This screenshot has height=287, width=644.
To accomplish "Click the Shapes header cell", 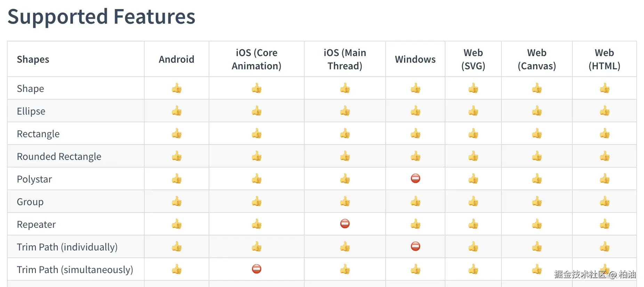I will 33,59.
